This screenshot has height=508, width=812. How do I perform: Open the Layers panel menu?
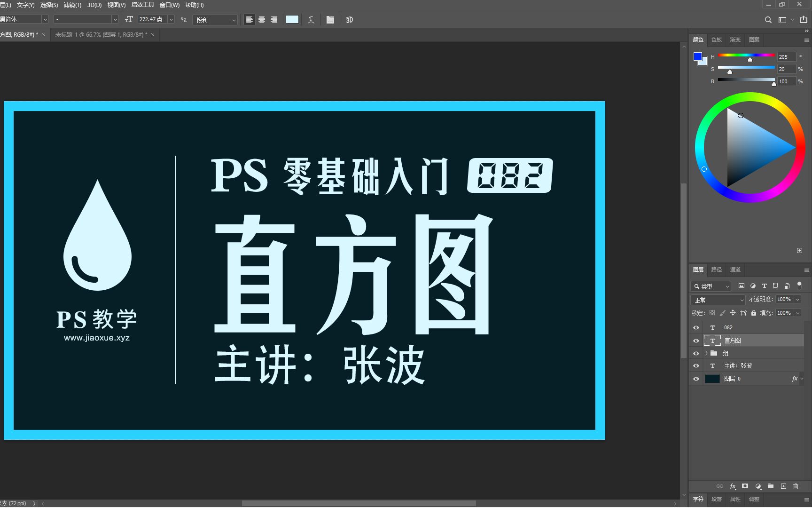806,270
